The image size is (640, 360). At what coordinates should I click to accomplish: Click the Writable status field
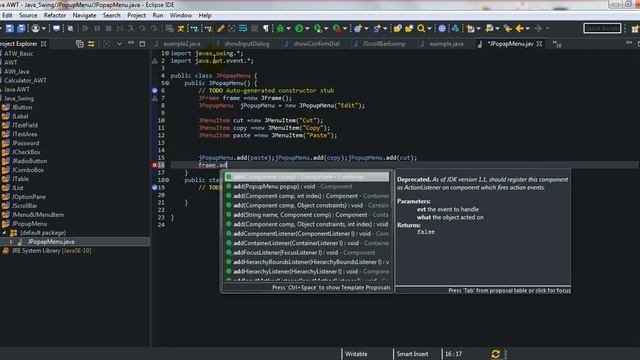pos(356,354)
